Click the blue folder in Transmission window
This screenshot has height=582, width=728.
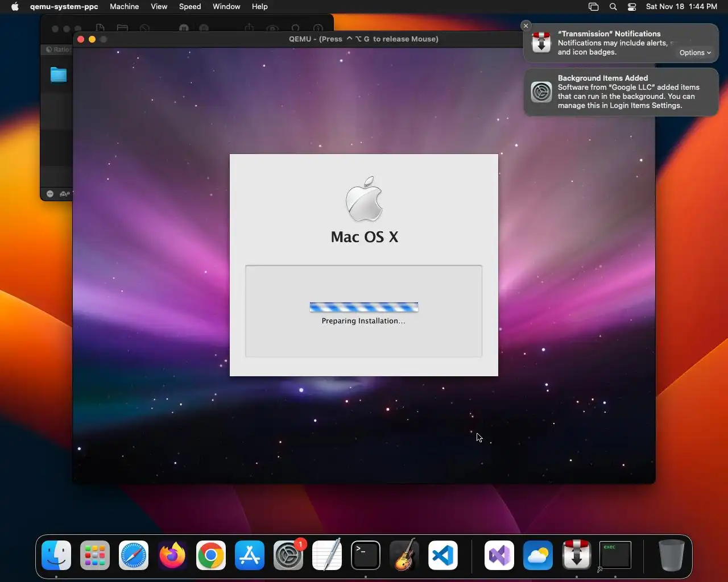coord(59,74)
